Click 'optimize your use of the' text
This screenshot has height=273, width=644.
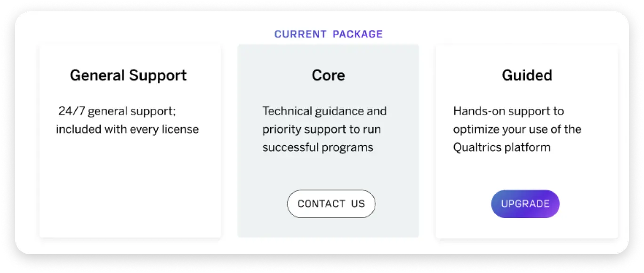coord(516,129)
